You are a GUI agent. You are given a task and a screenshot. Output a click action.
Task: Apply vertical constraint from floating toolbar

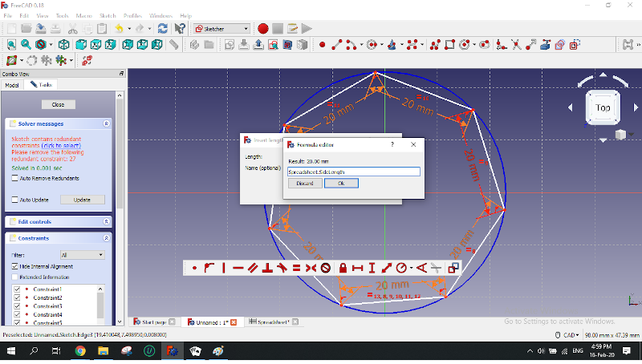click(224, 268)
